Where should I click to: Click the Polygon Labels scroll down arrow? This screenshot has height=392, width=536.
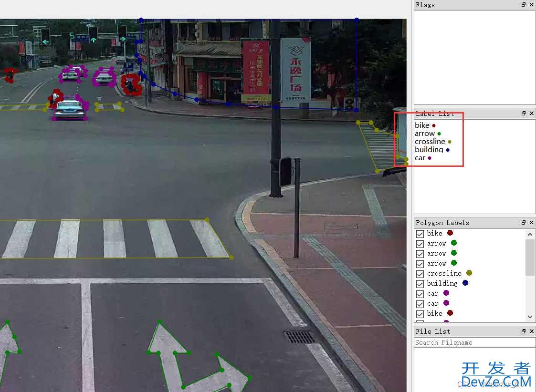[530, 317]
